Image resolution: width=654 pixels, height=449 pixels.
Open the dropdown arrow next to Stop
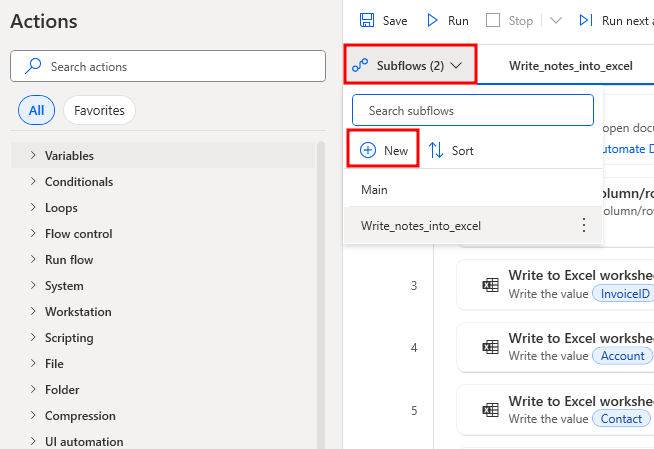tap(556, 20)
